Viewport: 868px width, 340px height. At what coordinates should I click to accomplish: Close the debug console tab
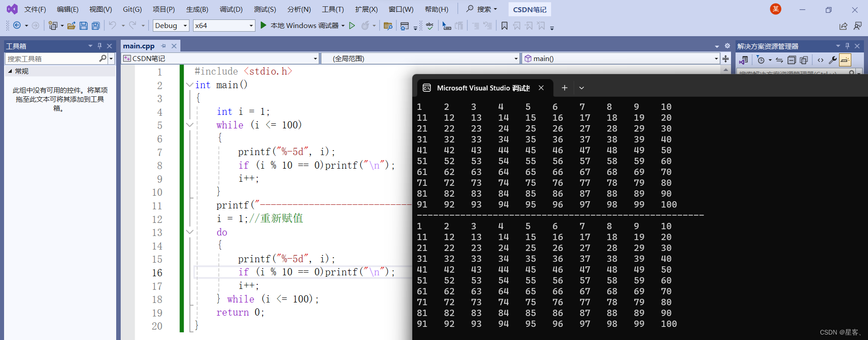coord(541,88)
